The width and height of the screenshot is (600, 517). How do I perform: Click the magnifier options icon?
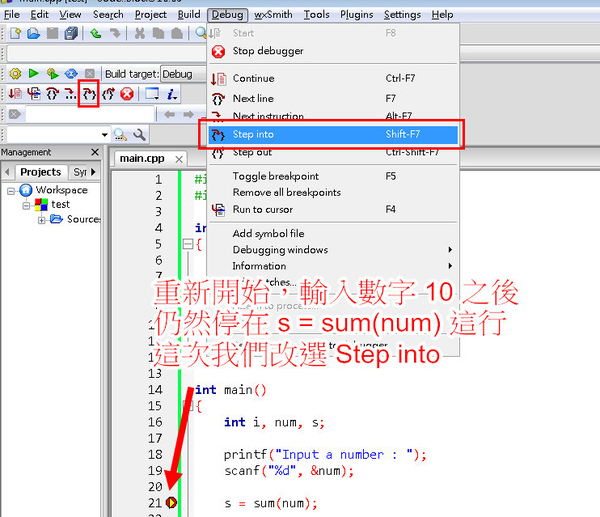(x=139, y=134)
